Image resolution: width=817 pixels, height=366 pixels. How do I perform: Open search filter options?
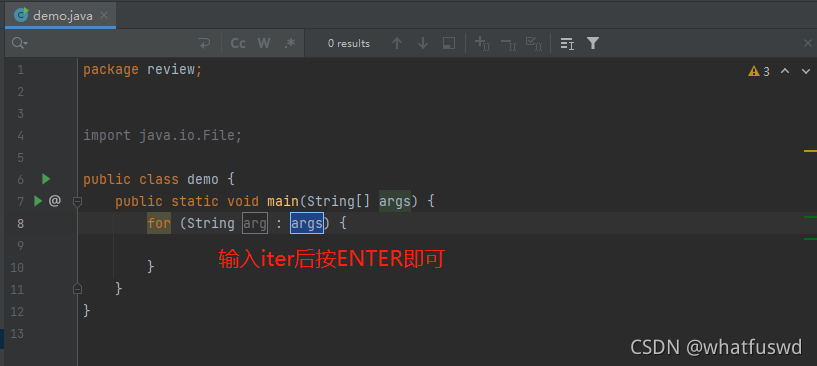(x=592, y=43)
